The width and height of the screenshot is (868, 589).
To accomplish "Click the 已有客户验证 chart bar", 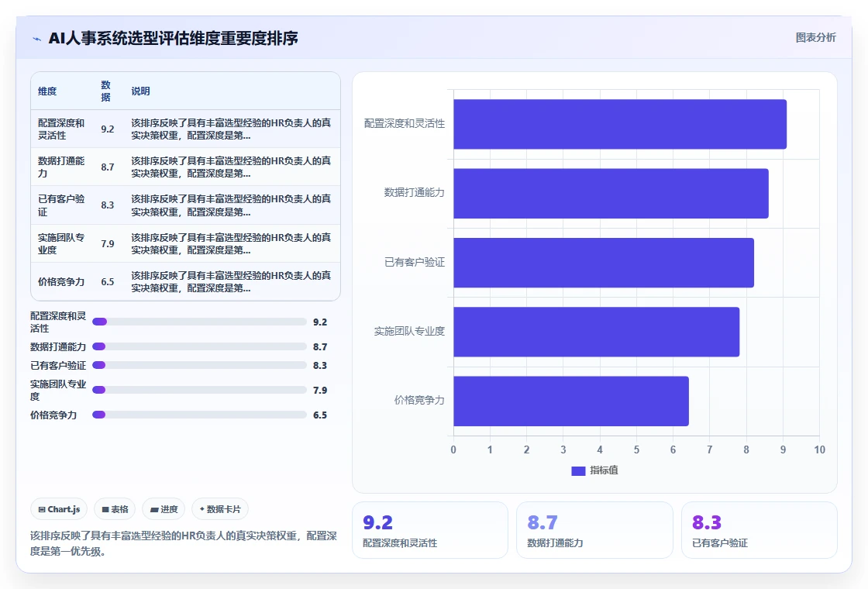I will tap(604, 263).
